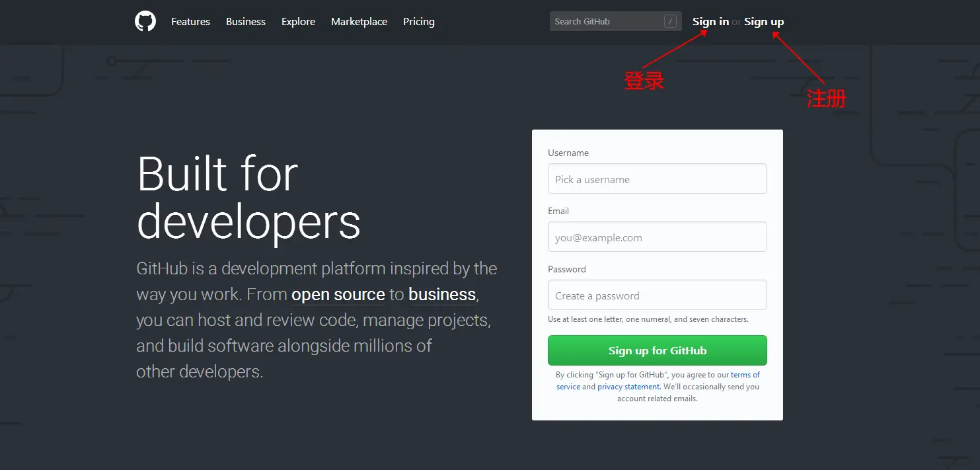Focus the Search GitHub box

(615, 21)
